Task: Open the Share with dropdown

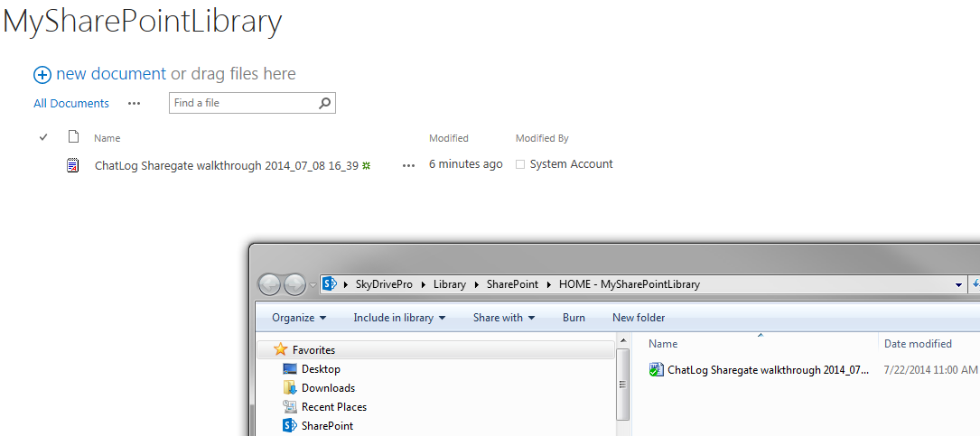Action: [x=504, y=318]
